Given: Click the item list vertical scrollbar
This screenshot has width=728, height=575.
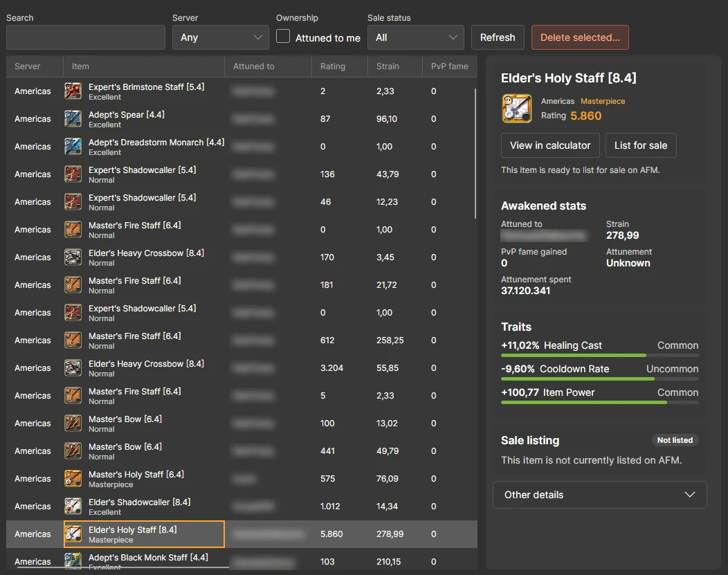Looking at the screenshot, I should (475, 154).
